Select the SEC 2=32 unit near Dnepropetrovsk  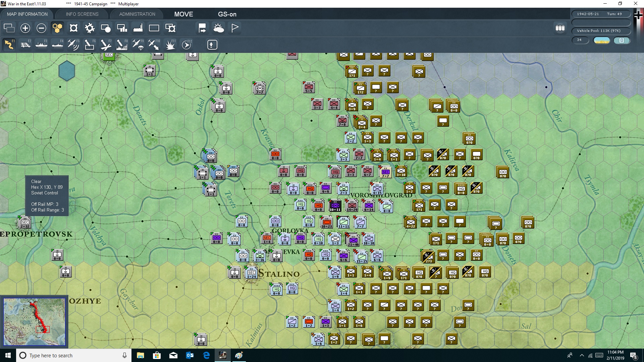[x=25, y=222]
